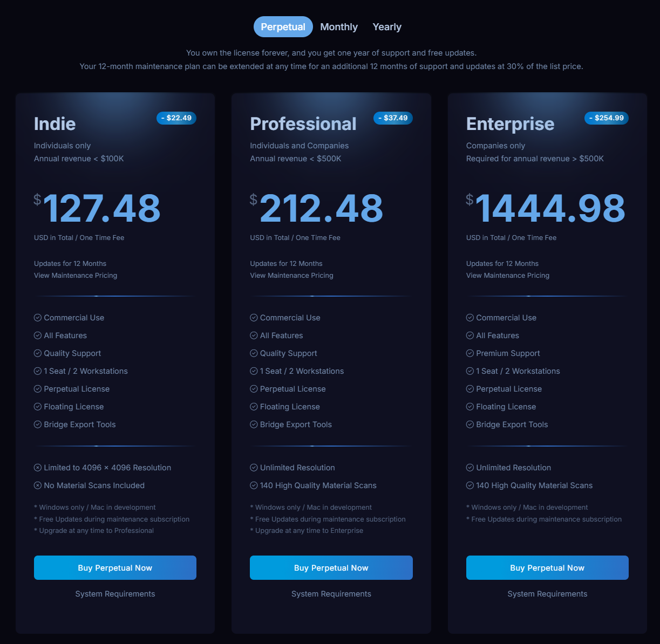The width and height of the screenshot is (660, 644).
Task: Click 'Limited to 4096 × 4096 Resolution' text
Action: click(x=107, y=468)
